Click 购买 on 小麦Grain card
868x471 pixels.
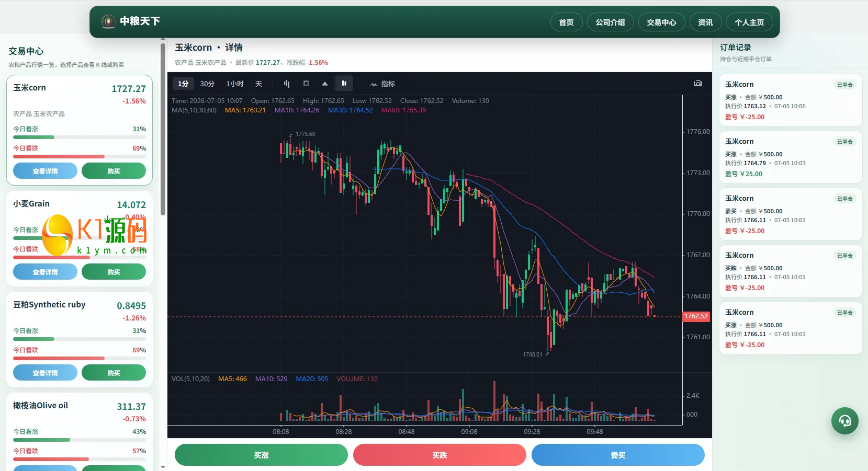(114, 272)
